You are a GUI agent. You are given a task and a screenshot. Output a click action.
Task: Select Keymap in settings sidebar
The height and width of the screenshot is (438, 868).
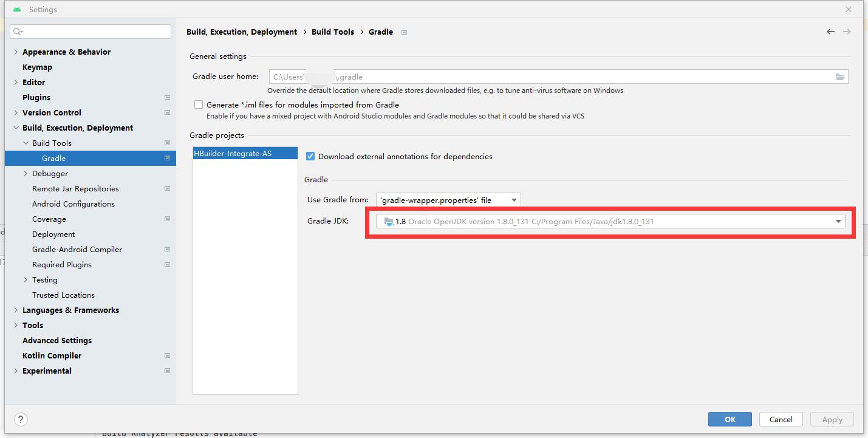coord(37,67)
